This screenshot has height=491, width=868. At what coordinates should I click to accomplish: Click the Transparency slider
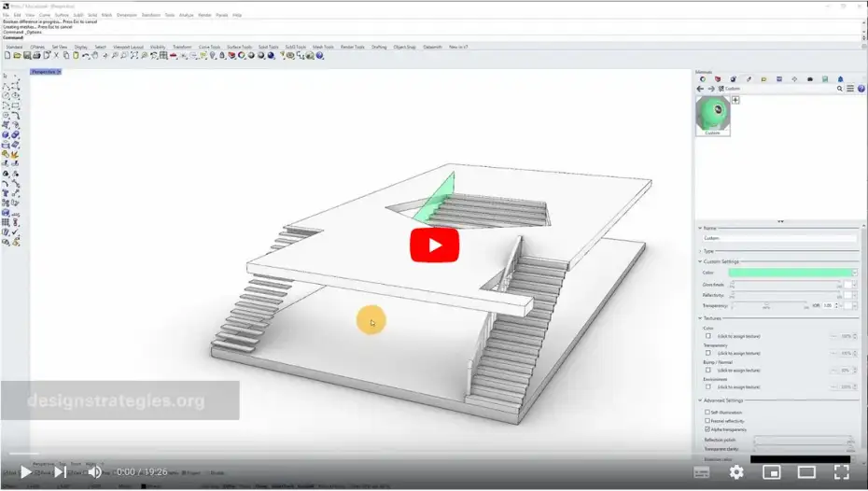click(x=769, y=305)
